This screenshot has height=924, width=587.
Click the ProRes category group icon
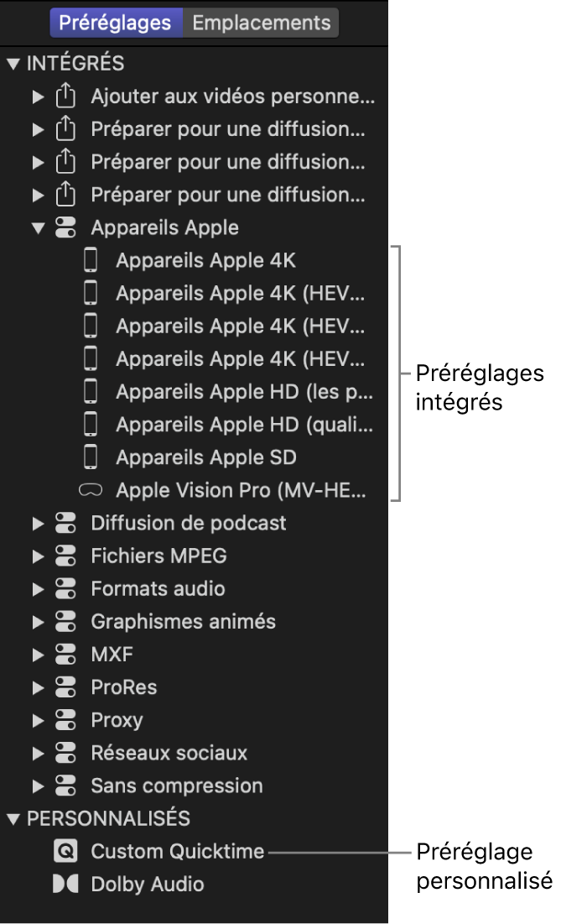(66, 686)
